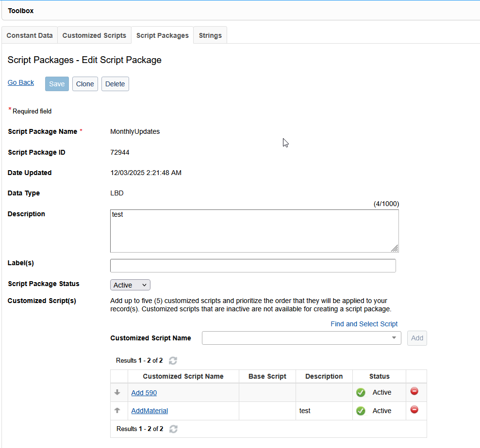Click the move-up arrow for AddMaterial
The image size is (480, 448).
coord(117,410)
